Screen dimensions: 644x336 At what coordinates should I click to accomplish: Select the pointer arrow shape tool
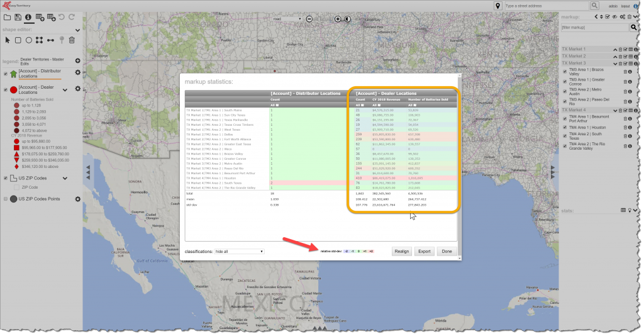pyautogui.click(x=8, y=40)
